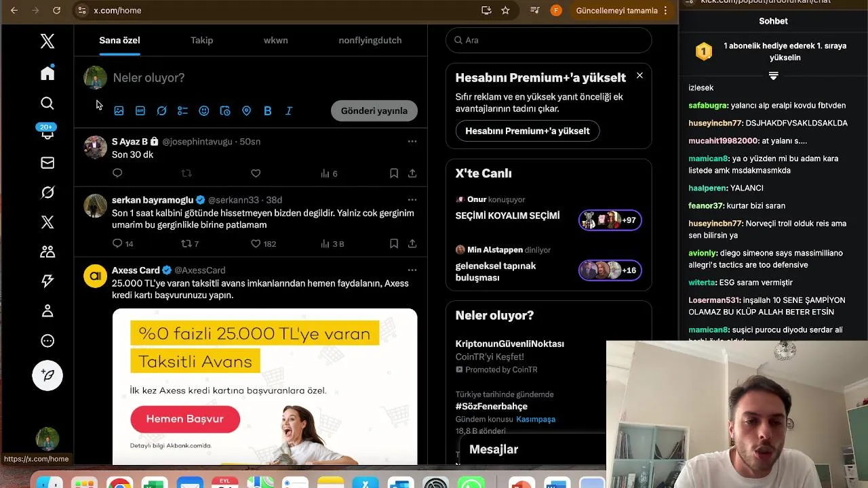Open Chrome from the macOS dock
Viewport: 868px width, 488px height.
[x=119, y=483]
